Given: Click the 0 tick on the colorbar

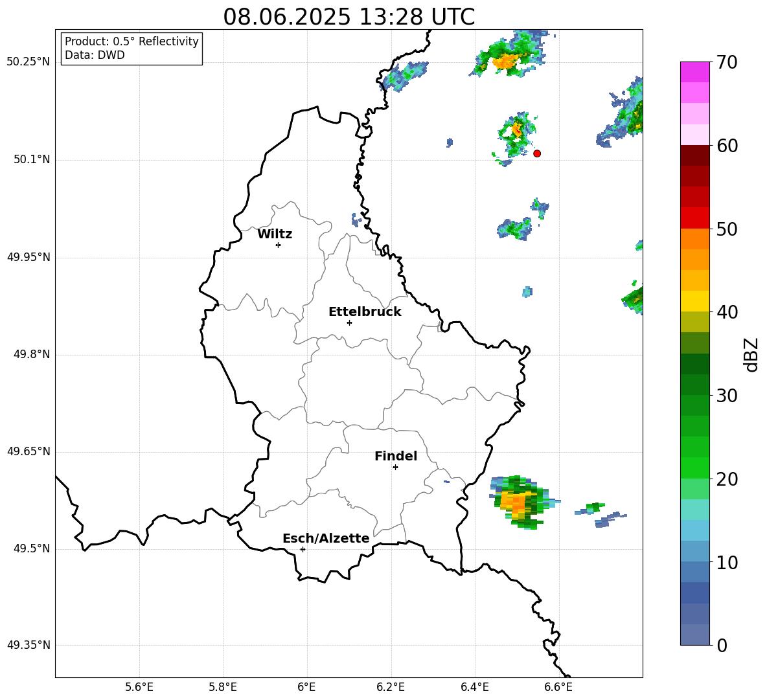Looking at the screenshot, I should click(722, 645).
